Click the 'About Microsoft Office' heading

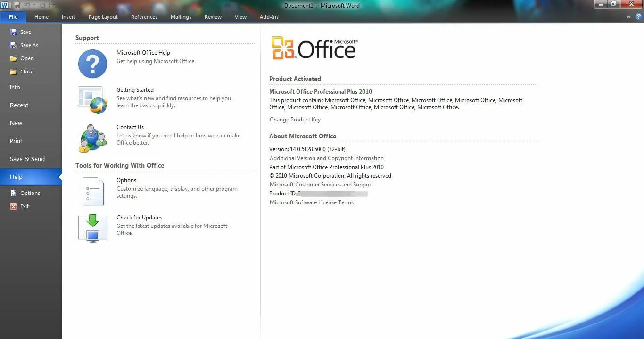click(x=303, y=136)
